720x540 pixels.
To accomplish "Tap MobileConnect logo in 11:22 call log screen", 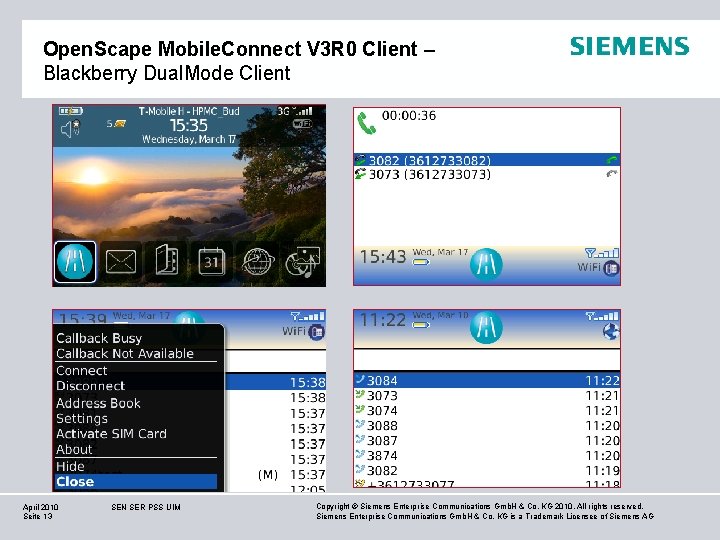I will point(486,327).
